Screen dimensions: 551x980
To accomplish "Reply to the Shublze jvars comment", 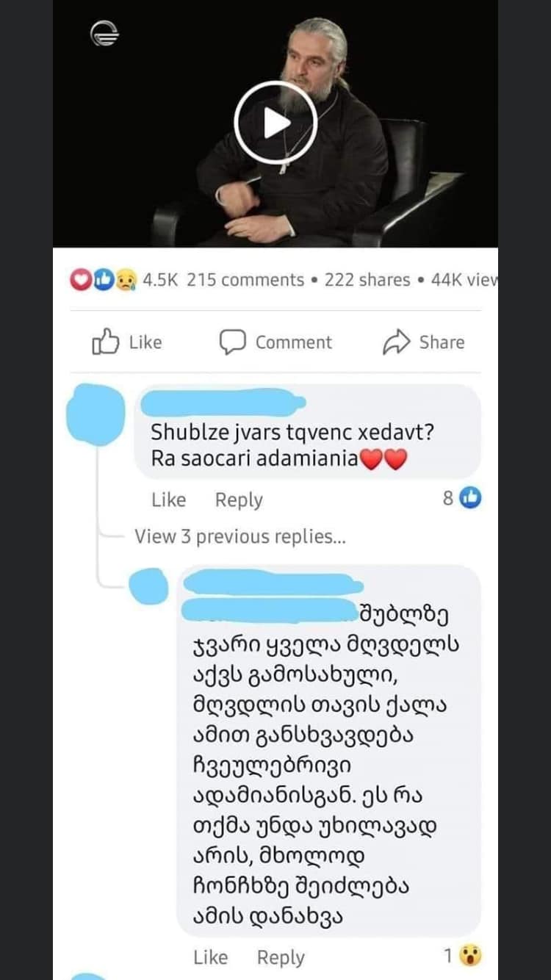I will pos(239,500).
